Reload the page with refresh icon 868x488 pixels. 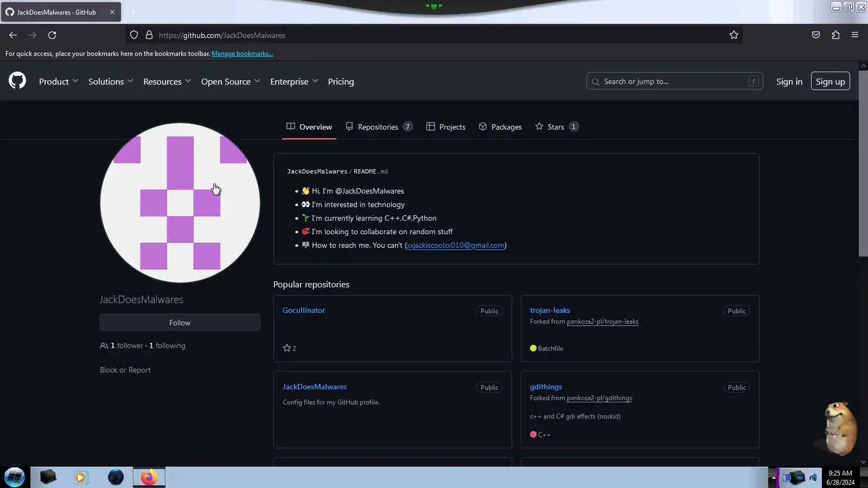pyautogui.click(x=52, y=35)
